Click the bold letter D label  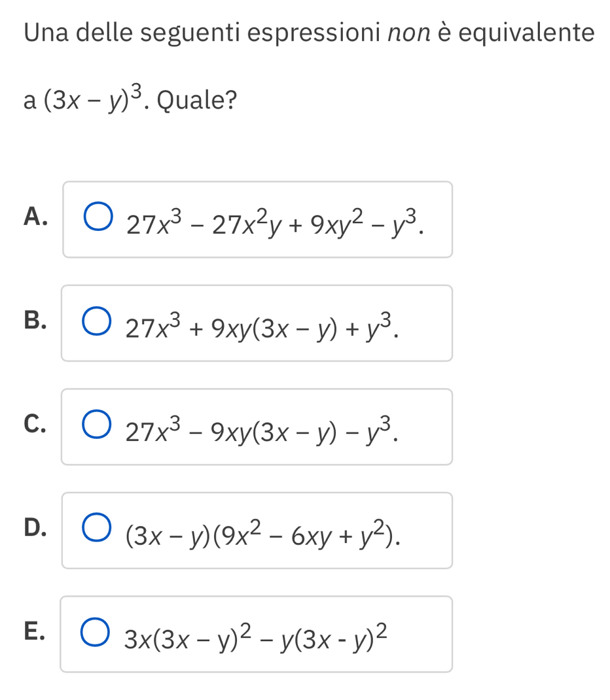pos(35,527)
